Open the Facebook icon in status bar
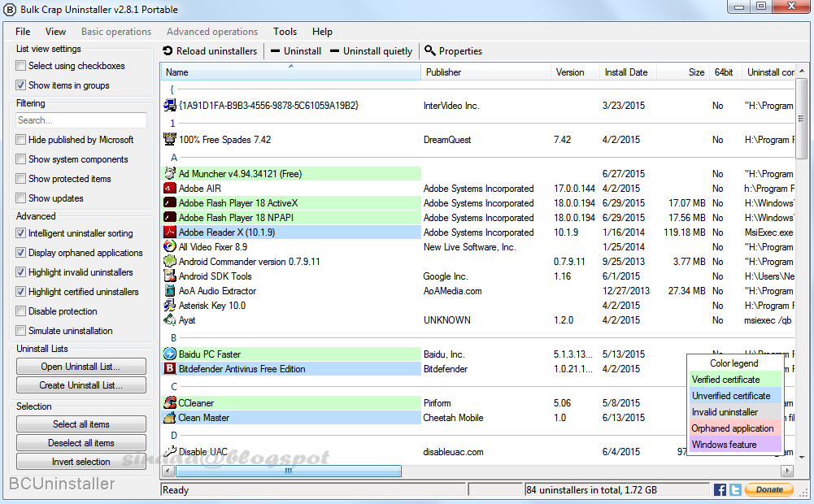Screen dimensions: 814x504 pos(720,489)
